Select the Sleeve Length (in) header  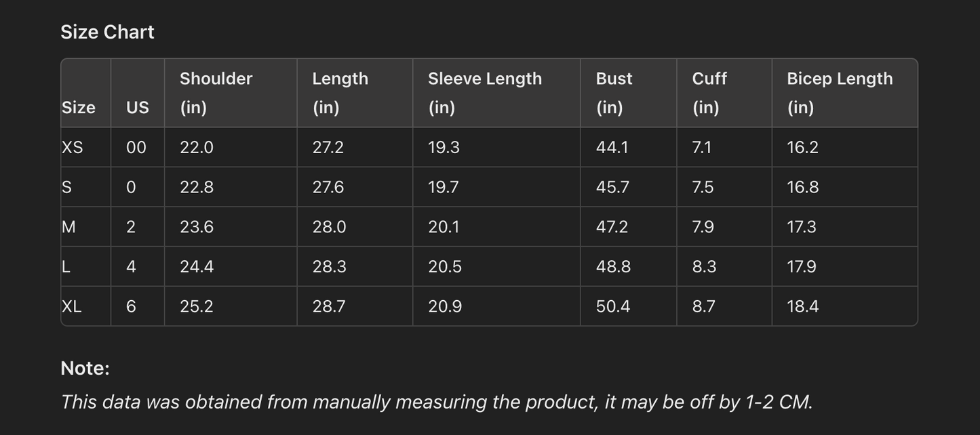click(484, 93)
